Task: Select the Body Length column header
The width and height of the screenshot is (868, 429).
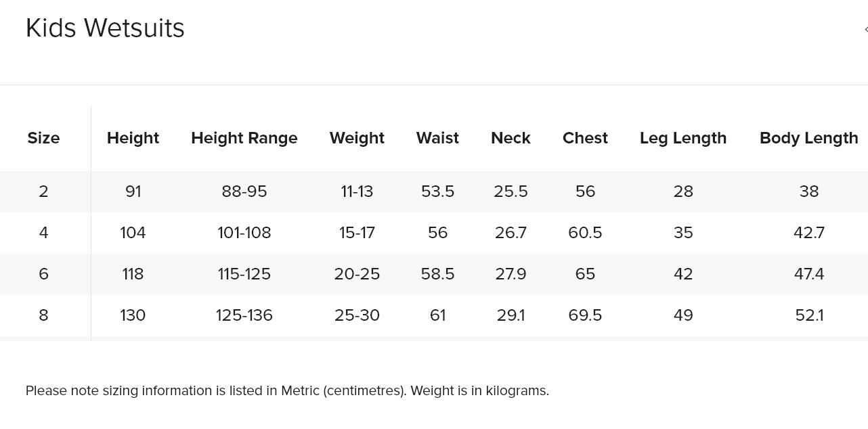Action: 809,138
